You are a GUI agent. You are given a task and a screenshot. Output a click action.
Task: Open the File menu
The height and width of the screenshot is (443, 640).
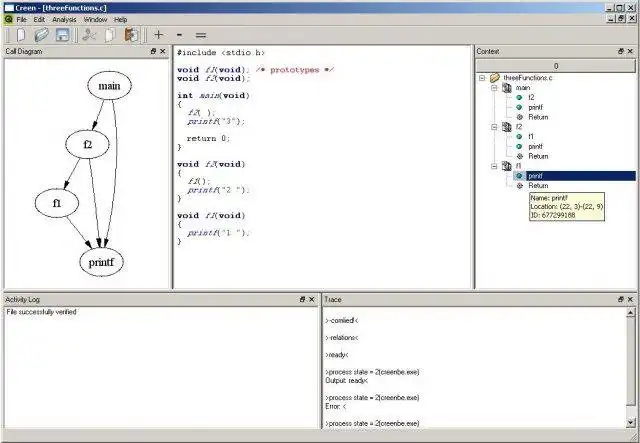point(21,20)
